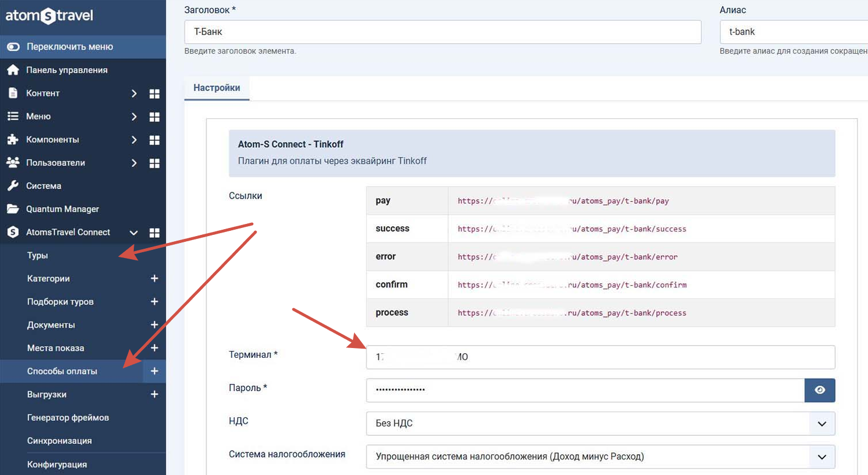Add new category with Категории plus icon

(155, 278)
